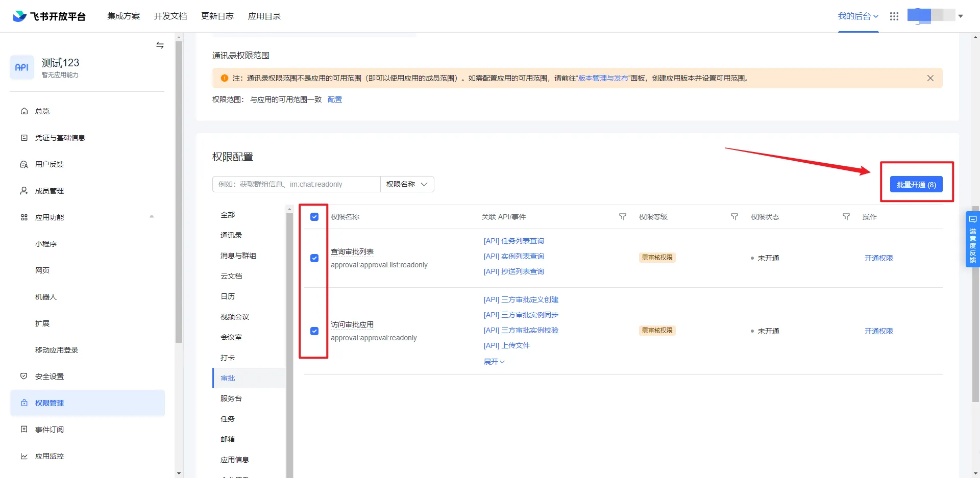Uncheck the 查看审批列表 permission checkbox

(314, 258)
